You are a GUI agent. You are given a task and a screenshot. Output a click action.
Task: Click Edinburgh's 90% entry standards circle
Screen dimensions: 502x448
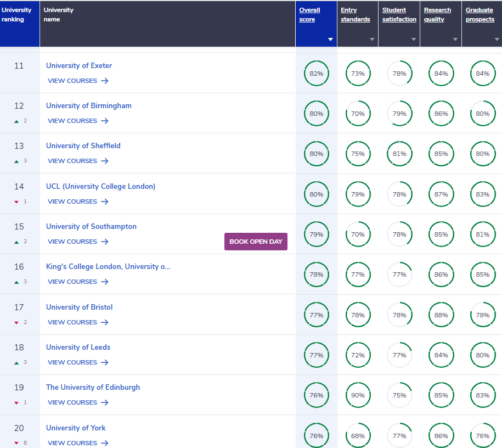pyautogui.click(x=358, y=395)
